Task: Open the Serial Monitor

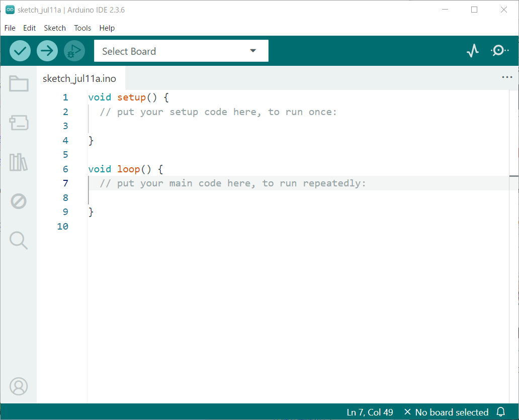Action: (499, 51)
